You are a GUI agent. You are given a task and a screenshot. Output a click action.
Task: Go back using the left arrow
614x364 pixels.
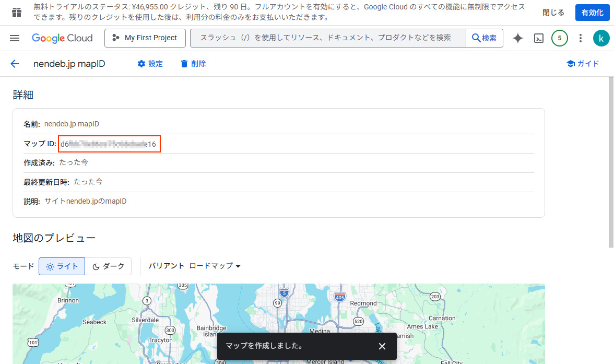click(x=15, y=64)
